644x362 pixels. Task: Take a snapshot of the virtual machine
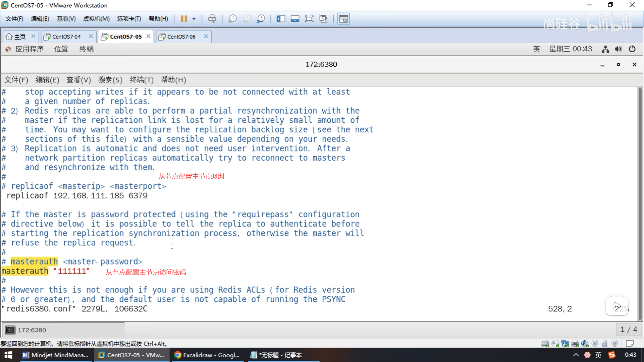pos(232,19)
